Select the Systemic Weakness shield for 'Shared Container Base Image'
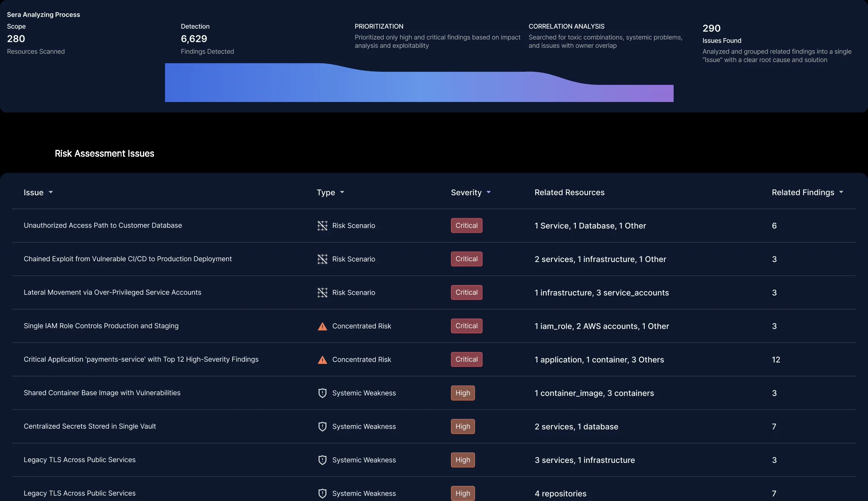This screenshot has height=501, width=868. pyautogui.click(x=322, y=393)
